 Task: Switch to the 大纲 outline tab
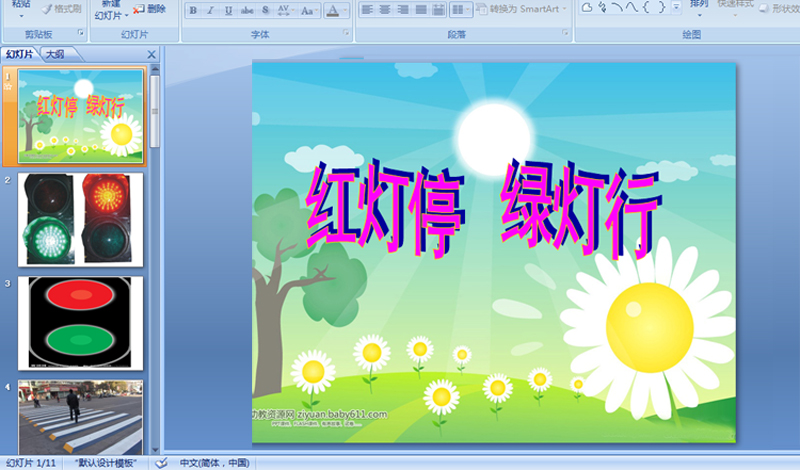coord(55,54)
